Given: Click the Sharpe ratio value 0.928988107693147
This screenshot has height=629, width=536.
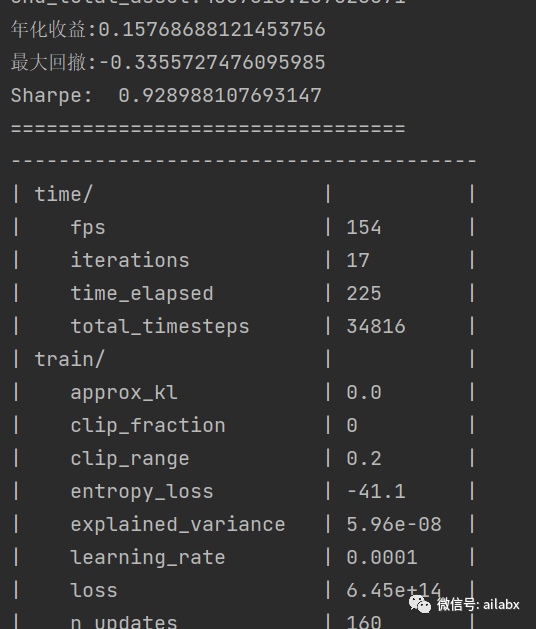Looking at the screenshot, I should (x=220, y=95).
